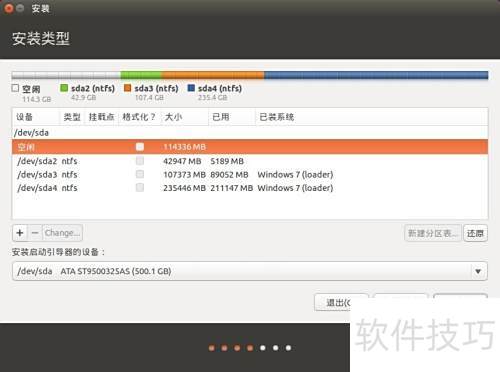
Task: Select the 空闲 free space row
Action: (x=250, y=147)
